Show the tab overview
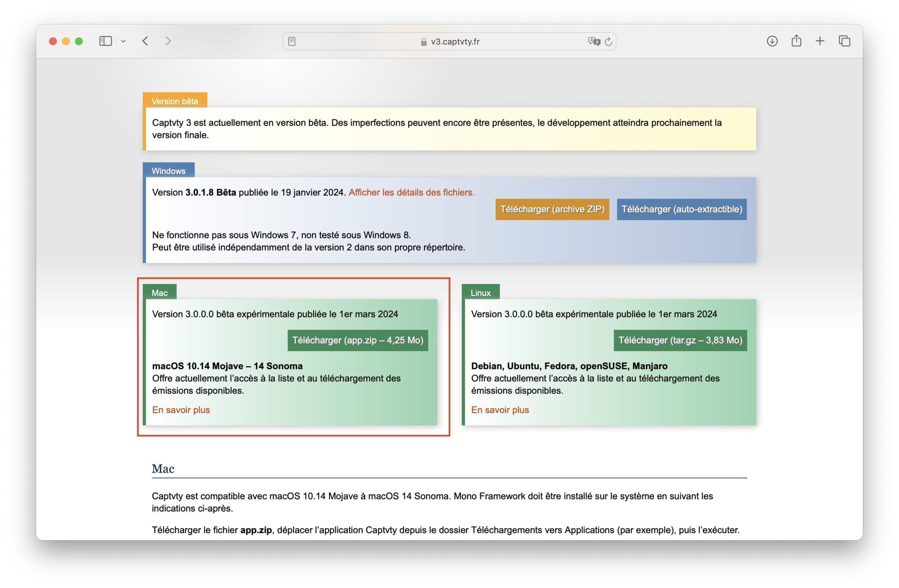 pos(844,41)
